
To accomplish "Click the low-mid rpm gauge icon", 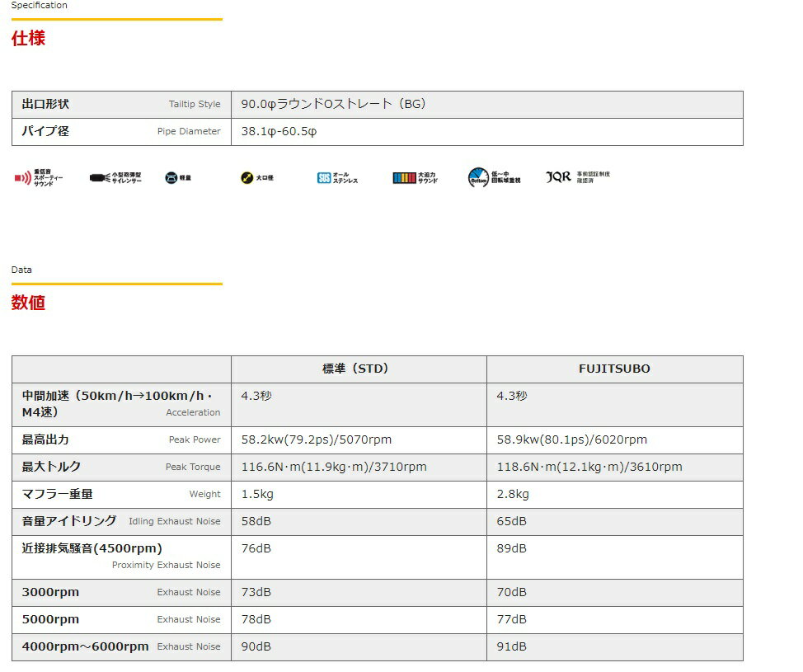I will click(478, 177).
